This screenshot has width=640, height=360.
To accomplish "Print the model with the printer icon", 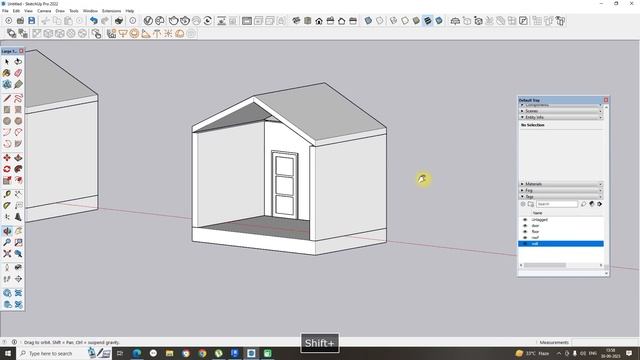I will coord(119,21).
